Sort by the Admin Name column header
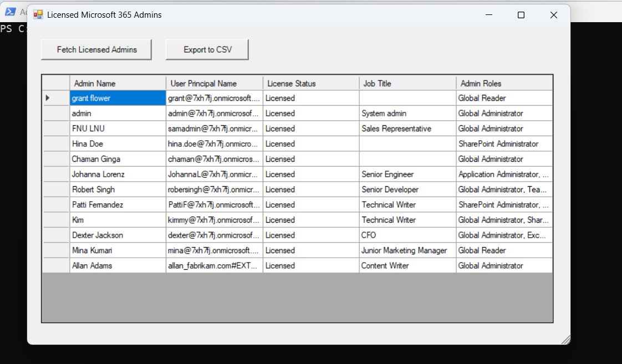 point(118,83)
